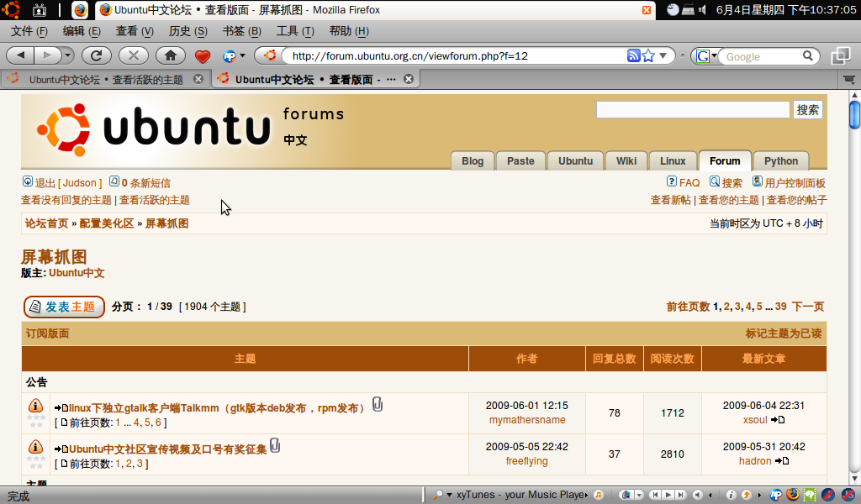Image resolution: width=861 pixels, height=504 pixels.
Task: Click the forum 搜索 button next to search field
Action: pyautogui.click(x=808, y=110)
